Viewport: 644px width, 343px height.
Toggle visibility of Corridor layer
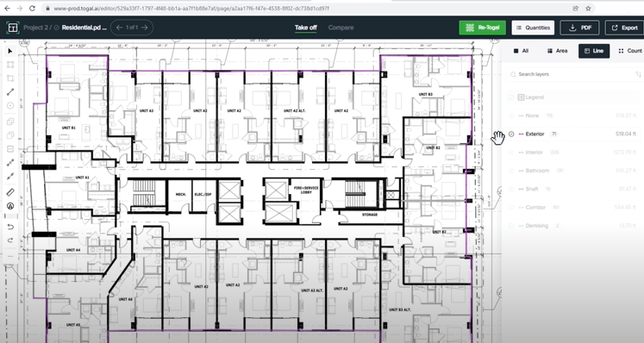(511, 208)
